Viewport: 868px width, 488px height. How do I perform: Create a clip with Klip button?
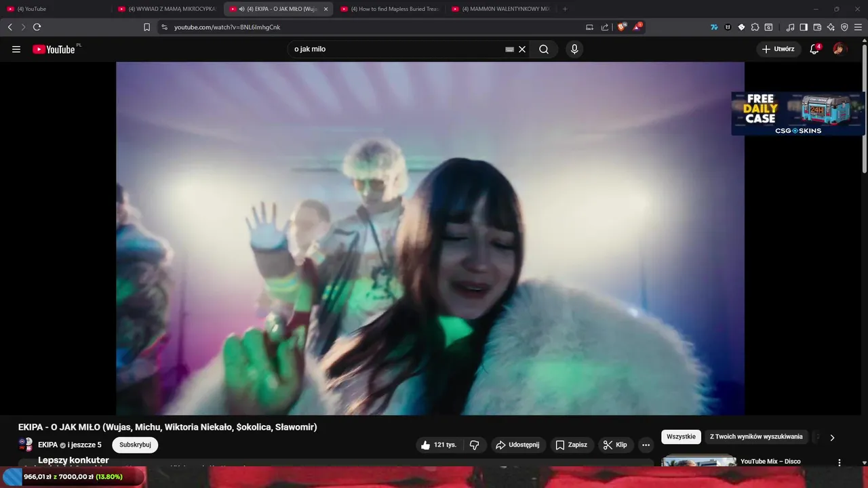(x=616, y=445)
